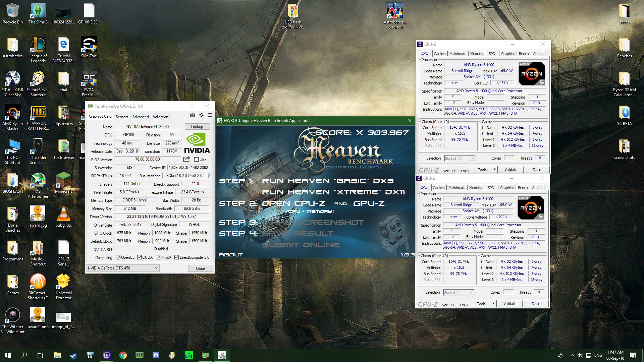Open MSI Afterburner desktop icon

pyautogui.click(x=38, y=185)
